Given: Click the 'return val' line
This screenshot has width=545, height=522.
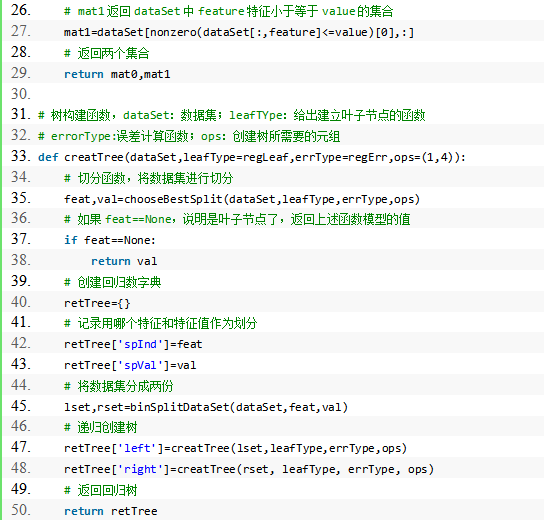Looking at the screenshot, I should (x=124, y=261).
